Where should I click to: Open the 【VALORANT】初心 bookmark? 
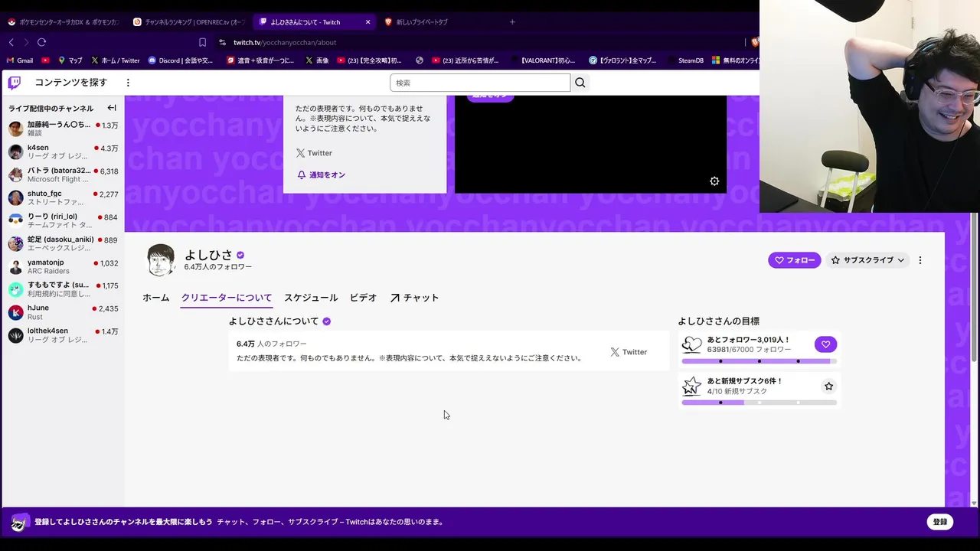click(x=545, y=60)
